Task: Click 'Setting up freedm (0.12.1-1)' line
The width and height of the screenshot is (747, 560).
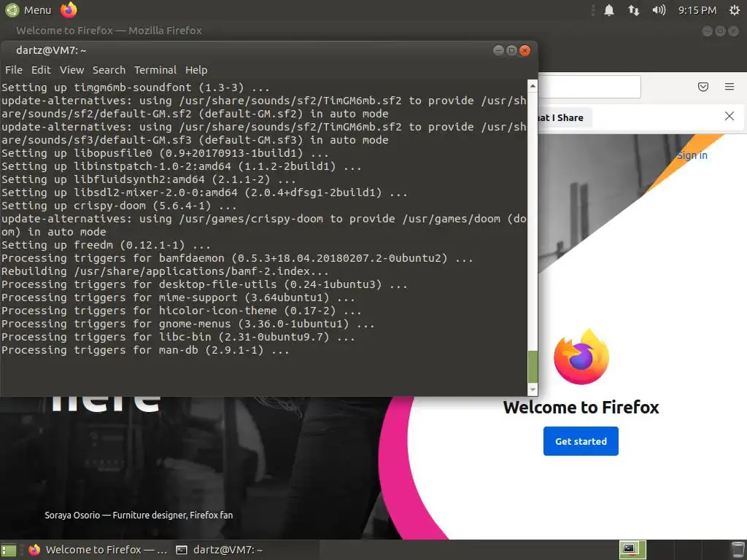Action: (106, 245)
